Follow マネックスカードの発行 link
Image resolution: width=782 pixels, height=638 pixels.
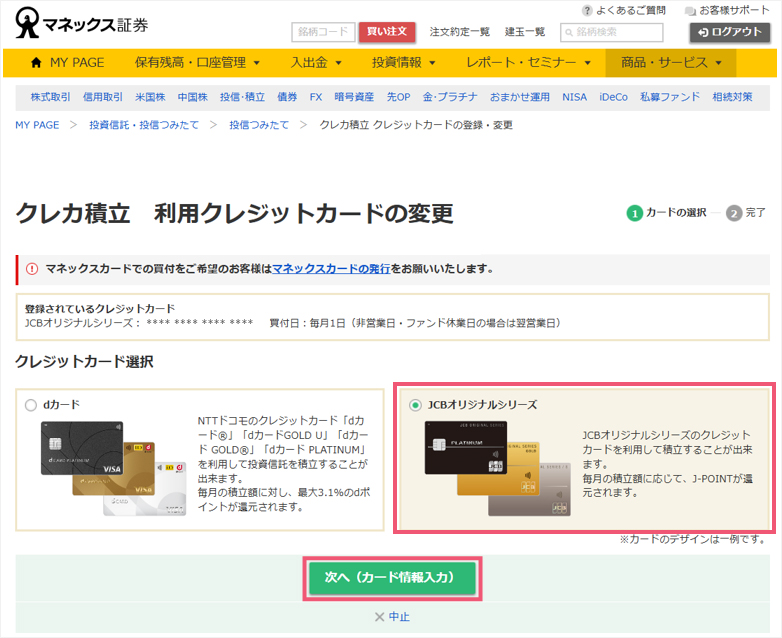(x=331, y=269)
